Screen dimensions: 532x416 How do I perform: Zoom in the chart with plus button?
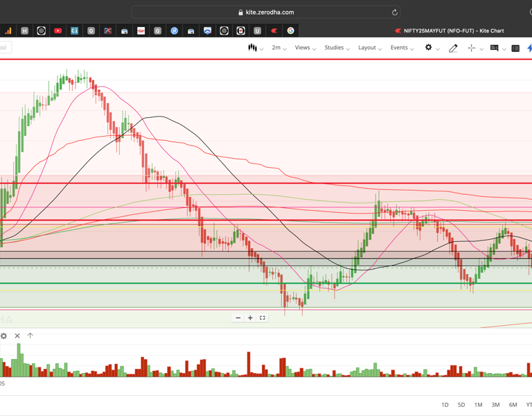tap(250, 318)
